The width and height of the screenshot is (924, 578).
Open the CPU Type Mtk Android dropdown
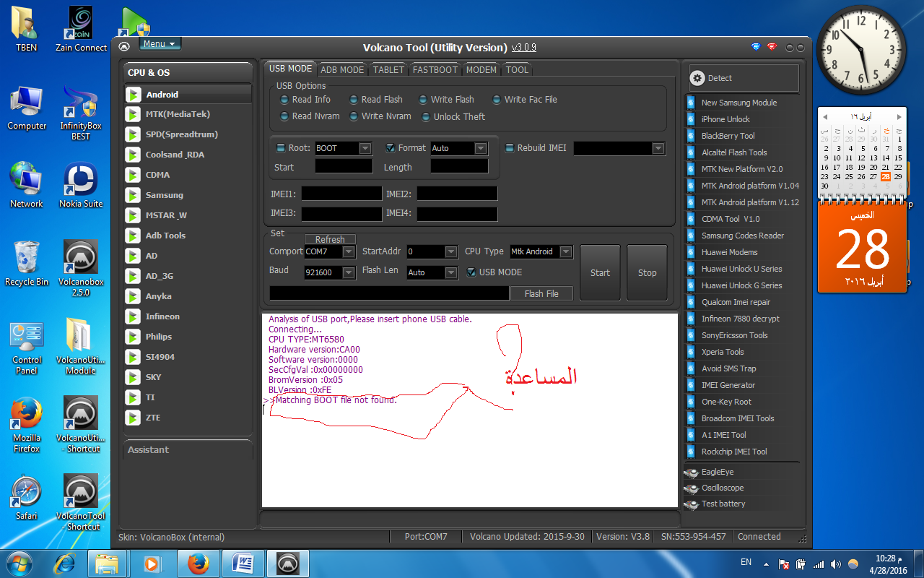point(566,251)
